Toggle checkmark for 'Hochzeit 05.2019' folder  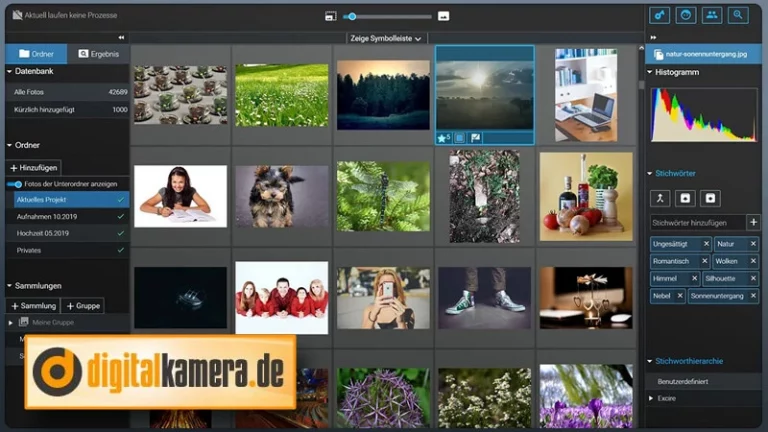120,232
